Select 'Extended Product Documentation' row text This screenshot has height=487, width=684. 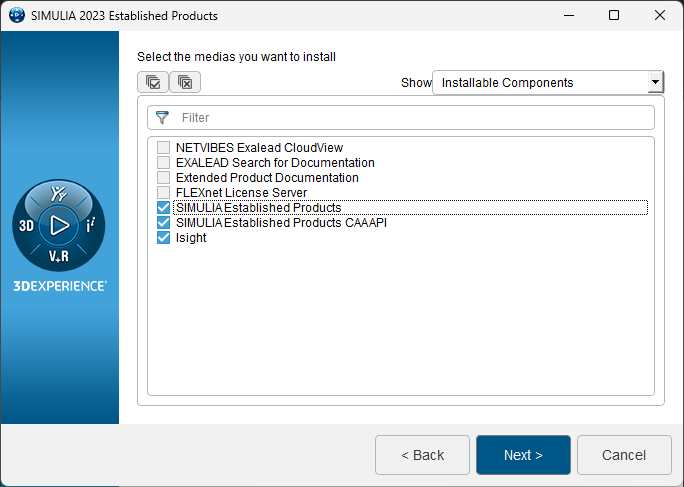267,178
